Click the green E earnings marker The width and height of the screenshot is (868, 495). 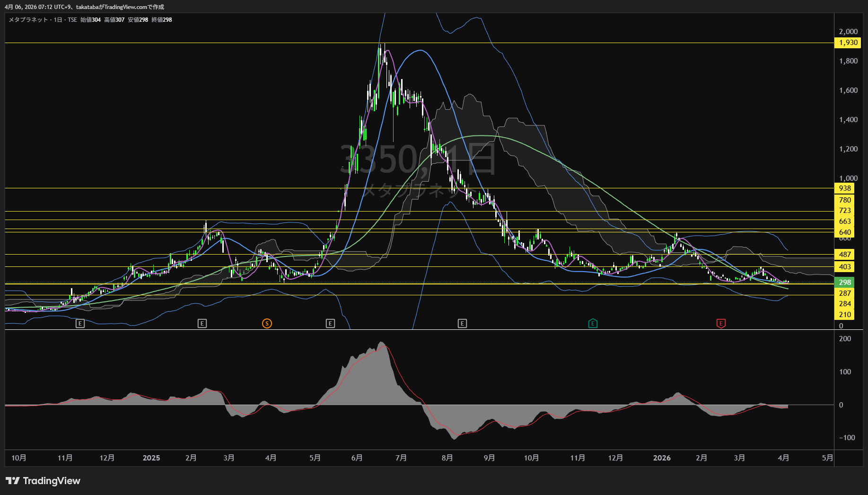pyautogui.click(x=593, y=324)
